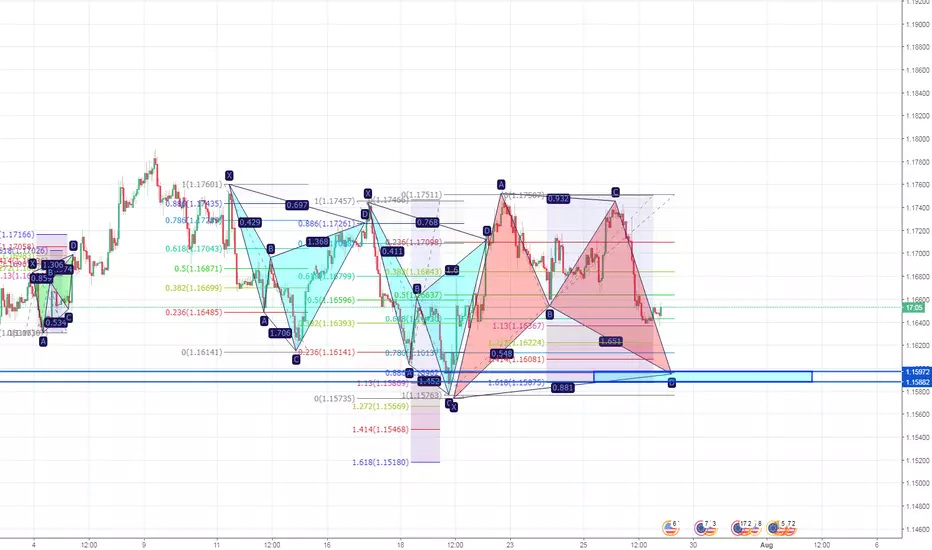Select the 0.768 ratio label

pyautogui.click(x=427, y=223)
